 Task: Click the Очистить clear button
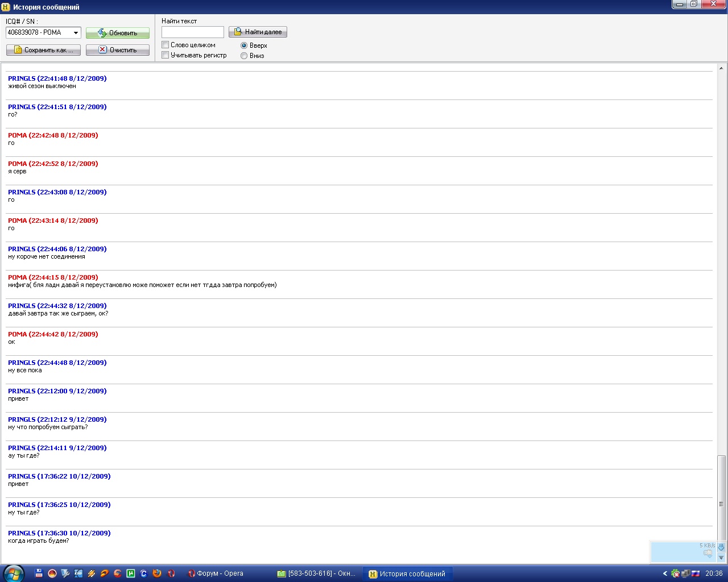[x=118, y=50]
